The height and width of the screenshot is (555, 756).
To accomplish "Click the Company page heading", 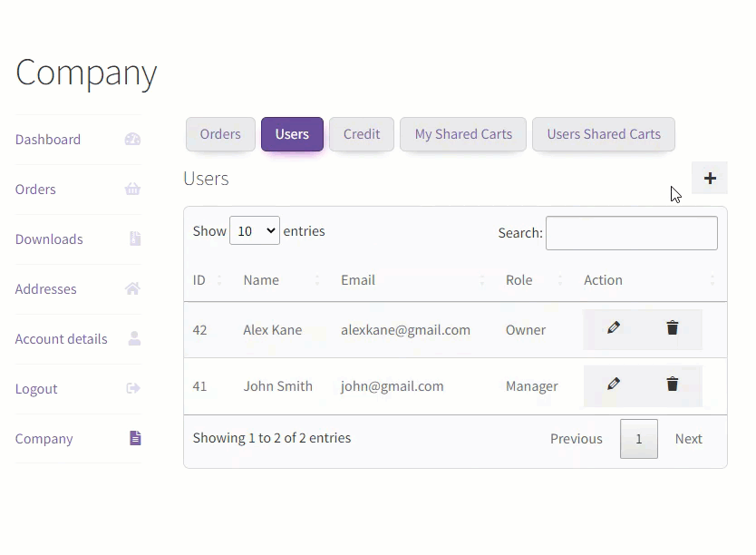I will pos(86,73).
